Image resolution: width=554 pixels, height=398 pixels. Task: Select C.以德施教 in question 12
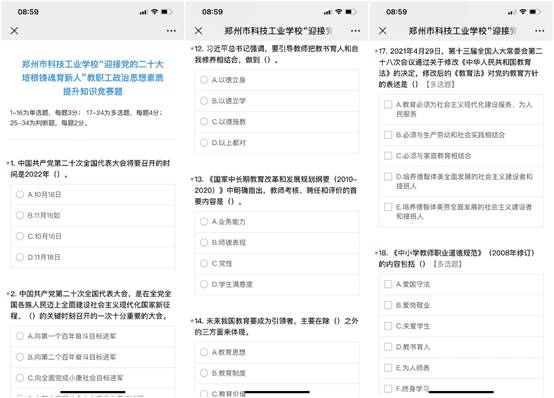coord(277,122)
